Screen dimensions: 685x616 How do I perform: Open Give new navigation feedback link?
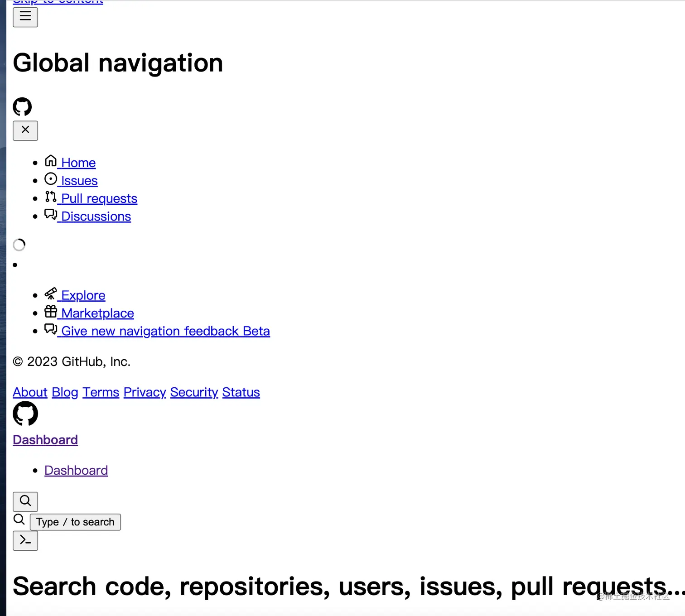pyautogui.click(x=165, y=332)
